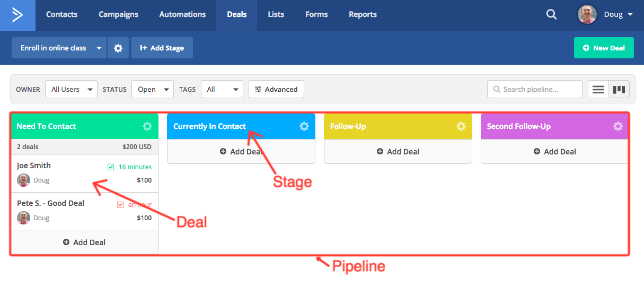
Task: Check the Joe Smith task checkbox
Action: pos(111,167)
